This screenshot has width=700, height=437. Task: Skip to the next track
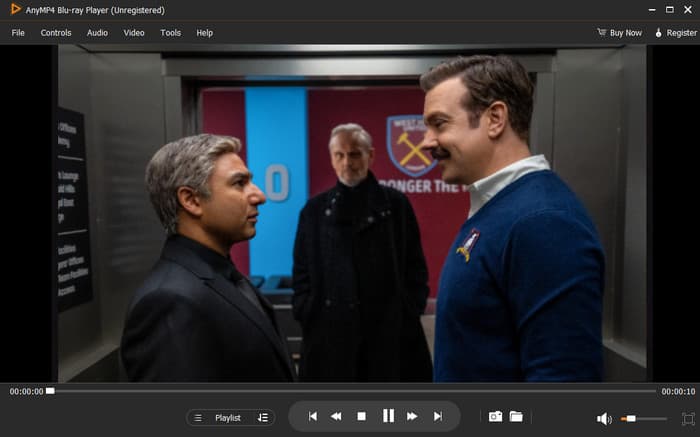[x=438, y=416]
